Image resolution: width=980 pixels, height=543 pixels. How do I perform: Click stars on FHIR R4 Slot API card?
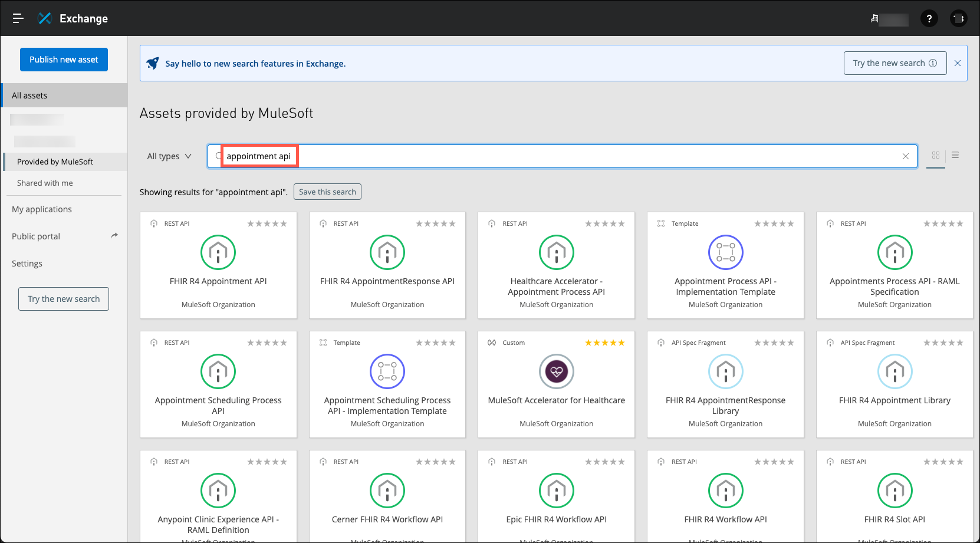(943, 462)
